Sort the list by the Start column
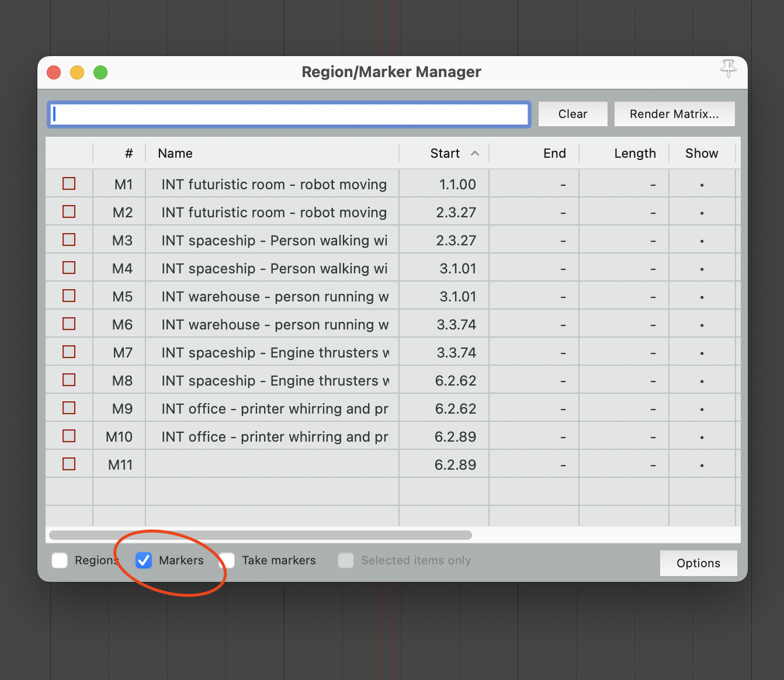The width and height of the screenshot is (784, 680). click(x=445, y=153)
